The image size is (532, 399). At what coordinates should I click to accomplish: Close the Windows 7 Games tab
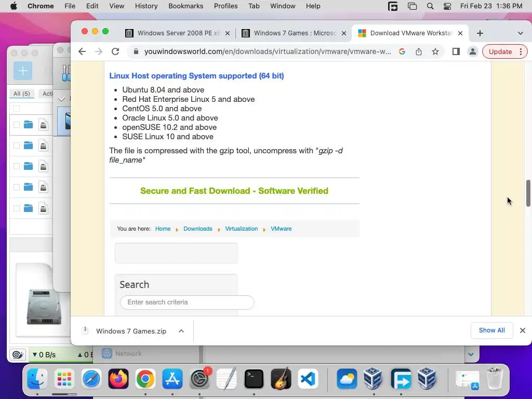(x=344, y=33)
